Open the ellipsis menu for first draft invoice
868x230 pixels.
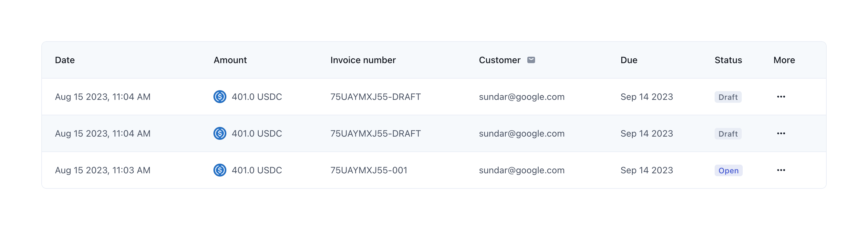(781, 97)
